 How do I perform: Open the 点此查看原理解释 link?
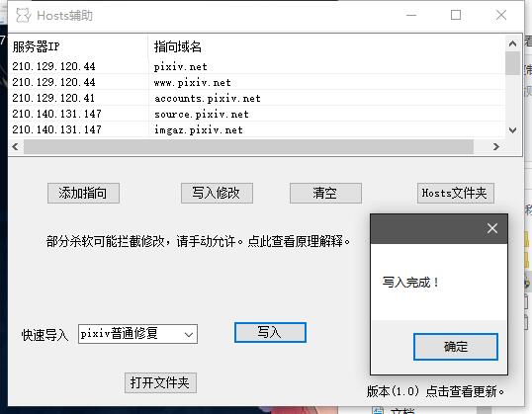click(x=299, y=241)
